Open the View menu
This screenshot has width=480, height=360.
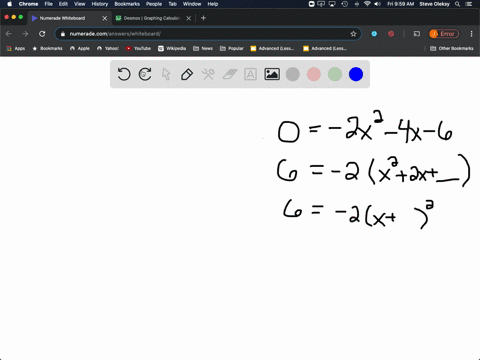pos(80,4)
